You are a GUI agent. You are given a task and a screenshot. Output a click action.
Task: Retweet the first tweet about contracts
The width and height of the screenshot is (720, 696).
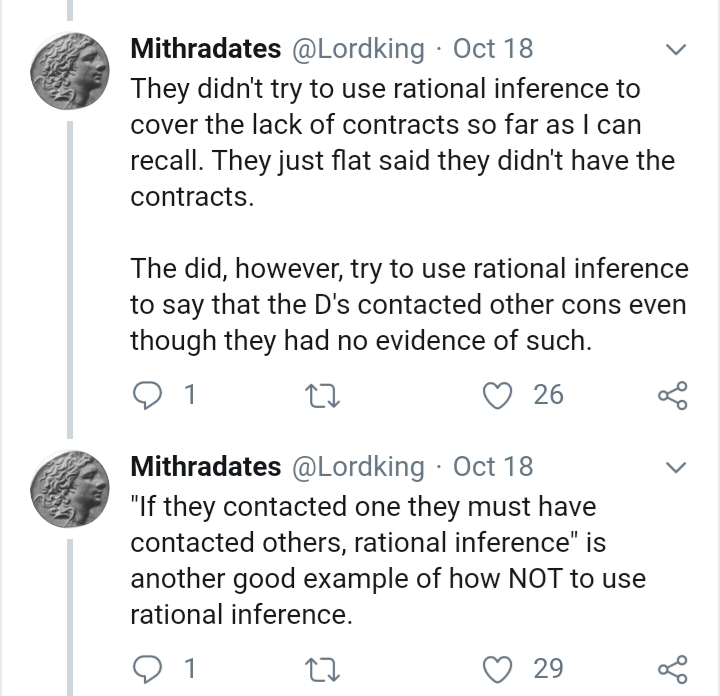(322, 397)
